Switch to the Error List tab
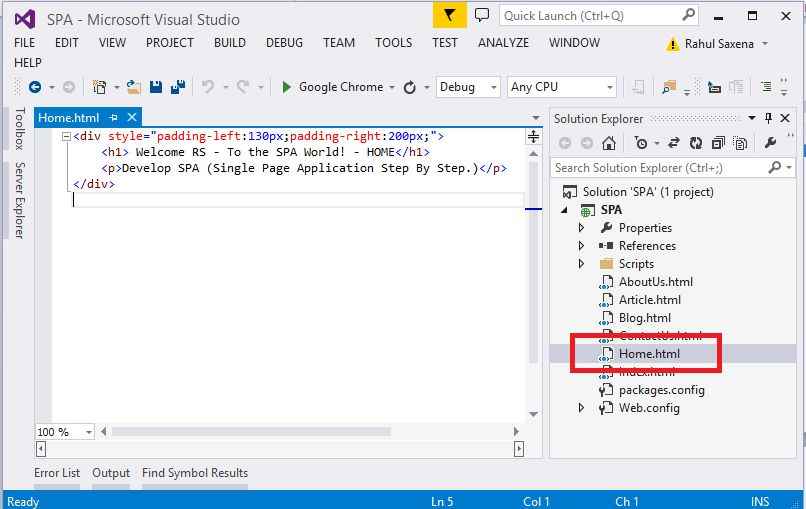Image resolution: width=806 pixels, height=509 pixels. pos(57,473)
